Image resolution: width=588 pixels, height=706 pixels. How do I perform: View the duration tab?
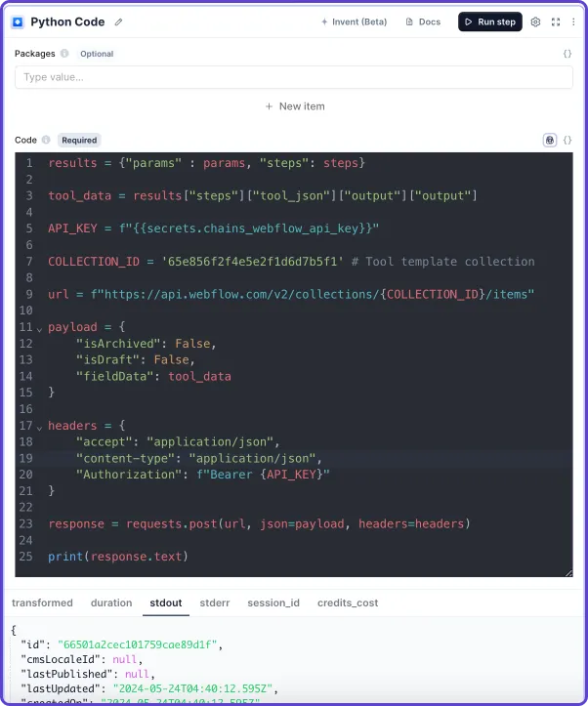111,602
